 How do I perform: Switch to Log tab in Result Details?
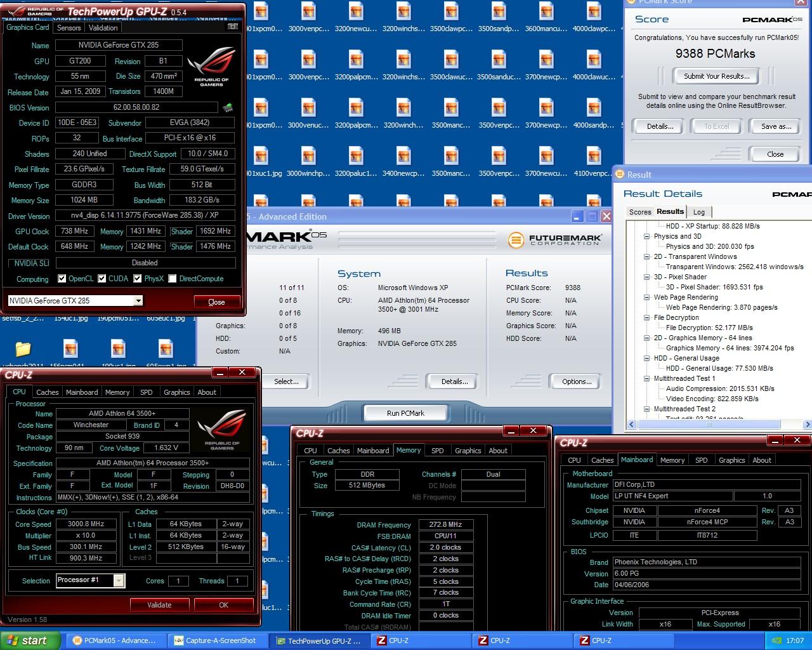[698, 212]
